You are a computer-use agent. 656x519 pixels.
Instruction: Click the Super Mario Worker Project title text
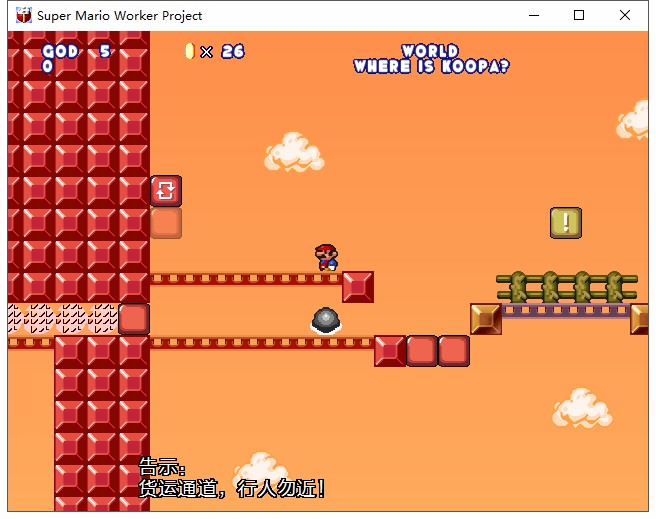(120, 16)
